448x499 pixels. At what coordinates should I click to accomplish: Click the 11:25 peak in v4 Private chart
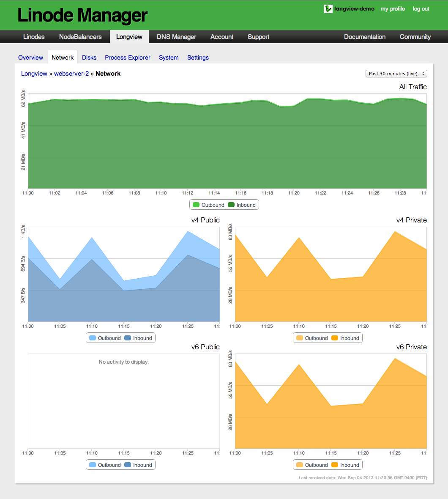[395, 232]
